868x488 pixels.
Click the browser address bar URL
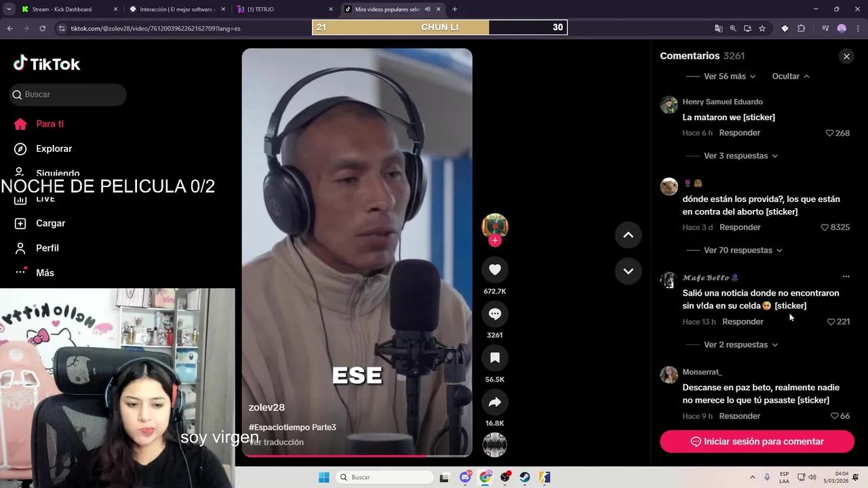pyautogui.click(x=155, y=28)
